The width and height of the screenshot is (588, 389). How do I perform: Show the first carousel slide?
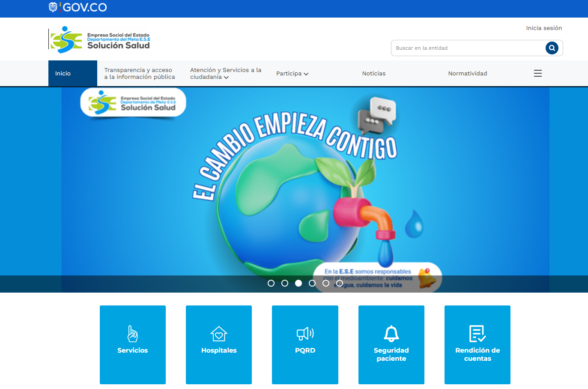pos(271,283)
